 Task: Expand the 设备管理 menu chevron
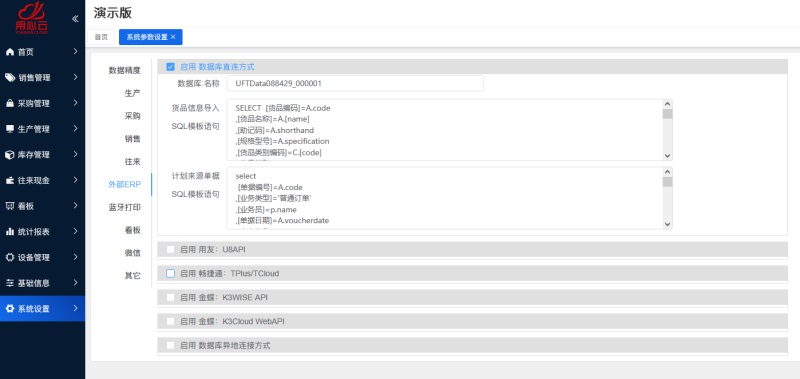(x=75, y=257)
